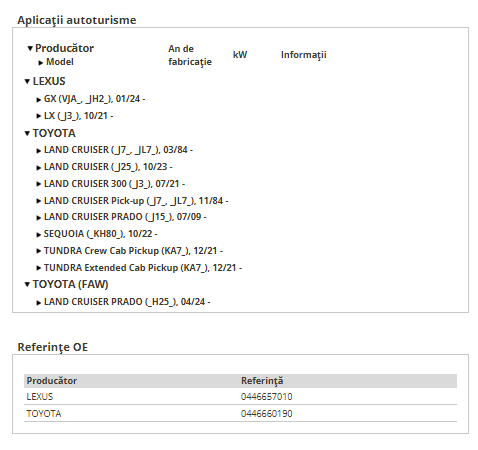
Task: Click the Referință column header
Action: pos(262,381)
